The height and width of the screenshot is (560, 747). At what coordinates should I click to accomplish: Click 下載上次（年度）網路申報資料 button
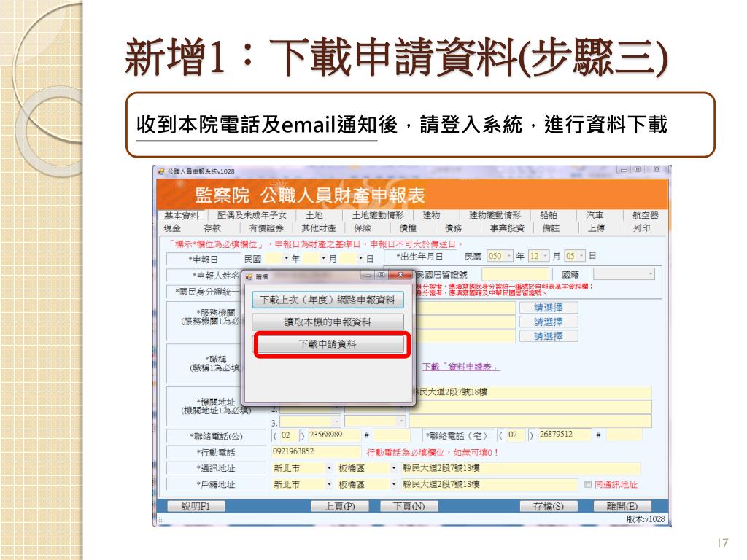tap(328, 300)
